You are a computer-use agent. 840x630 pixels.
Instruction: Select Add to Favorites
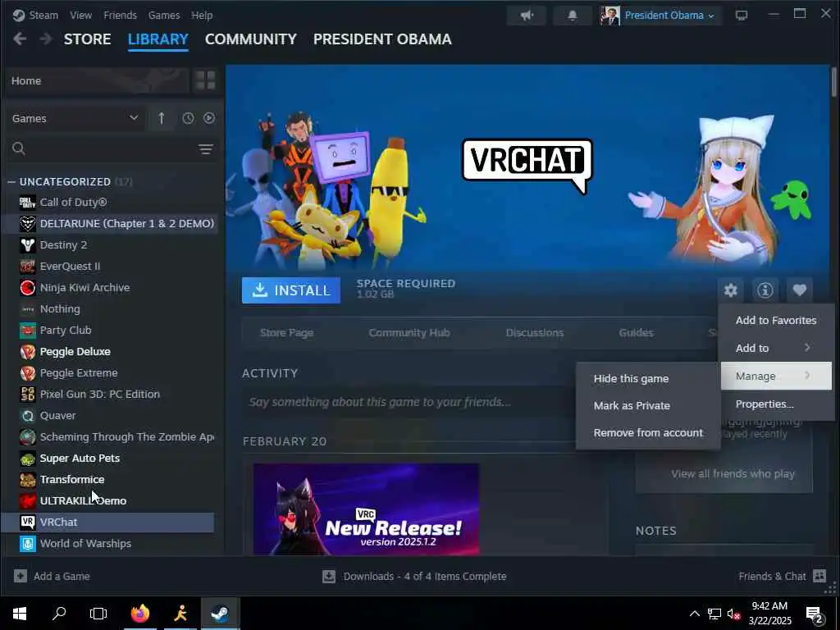point(776,321)
